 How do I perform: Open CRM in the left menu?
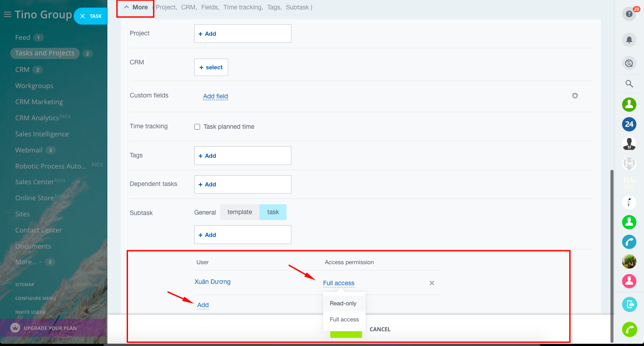pyautogui.click(x=22, y=70)
